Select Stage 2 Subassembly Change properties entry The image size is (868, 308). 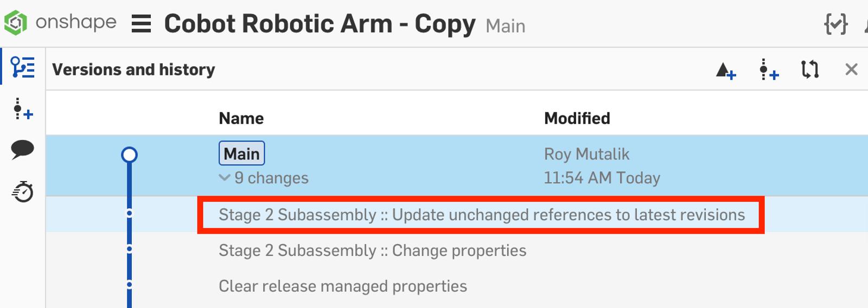tap(372, 251)
